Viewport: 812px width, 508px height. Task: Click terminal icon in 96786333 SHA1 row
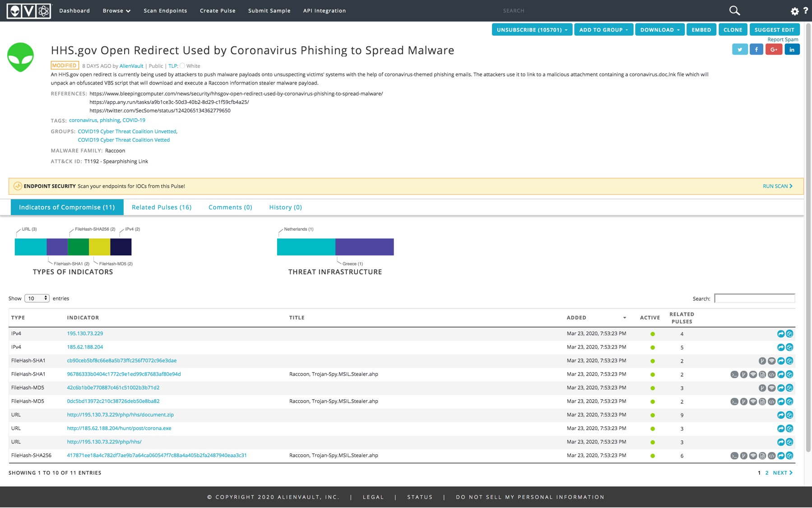coord(734,374)
